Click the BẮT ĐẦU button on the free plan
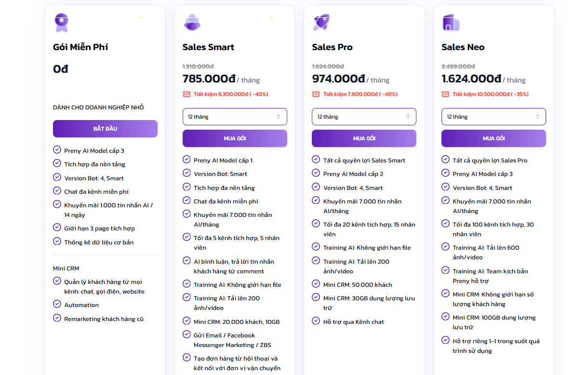Viewport: 588px width, 375px height. click(105, 129)
